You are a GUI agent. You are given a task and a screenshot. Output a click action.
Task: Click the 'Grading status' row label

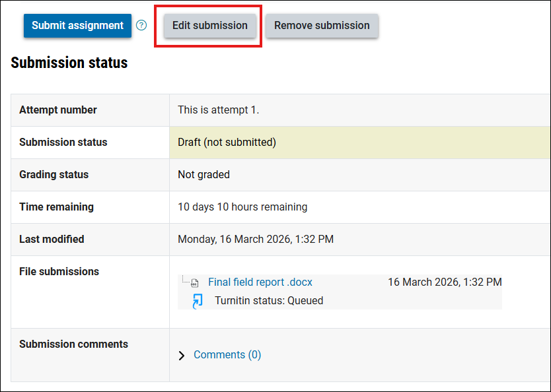click(54, 175)
